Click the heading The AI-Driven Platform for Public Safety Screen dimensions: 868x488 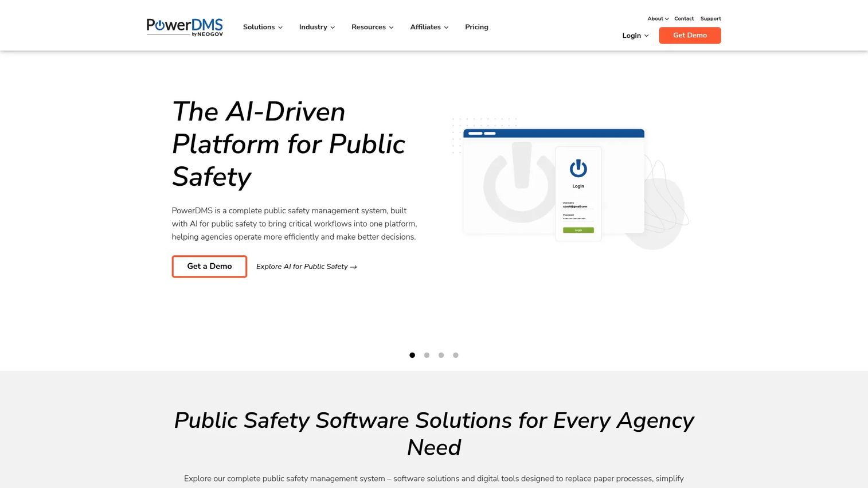tap(288, 144)
